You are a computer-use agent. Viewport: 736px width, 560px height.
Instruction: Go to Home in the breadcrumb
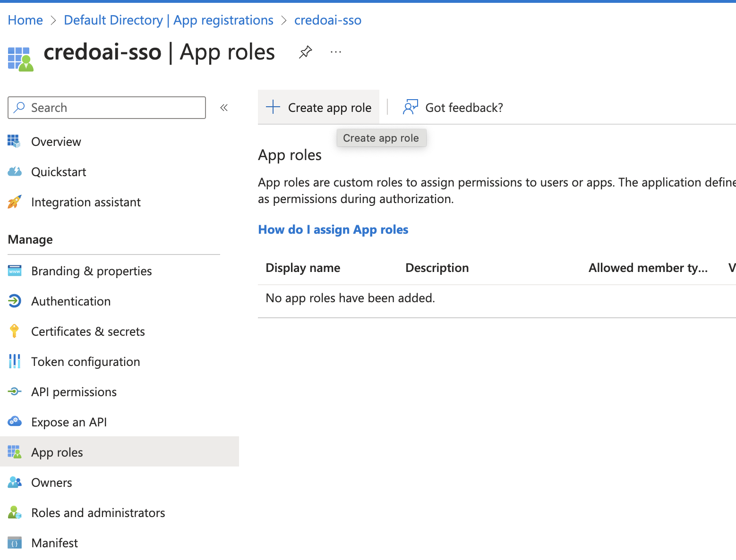click(x=26, y=20)
